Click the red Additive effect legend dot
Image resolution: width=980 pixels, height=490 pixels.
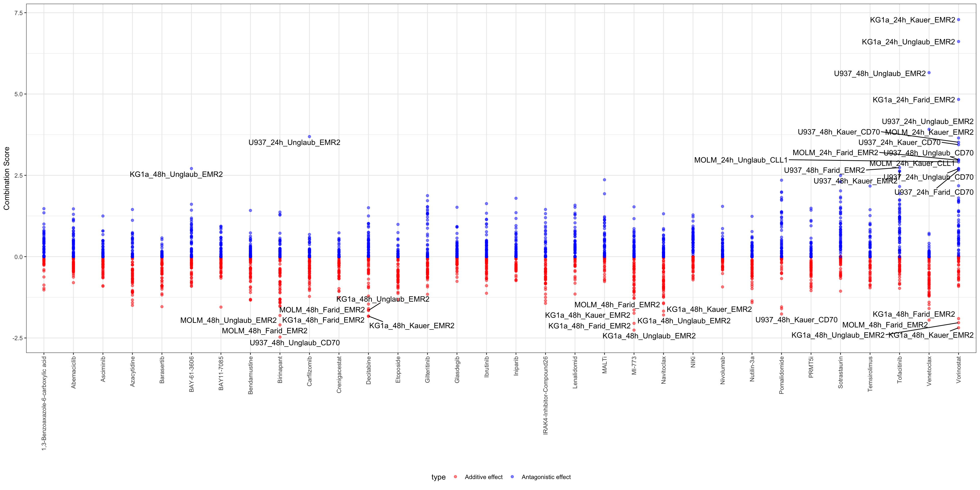[455, 477]
